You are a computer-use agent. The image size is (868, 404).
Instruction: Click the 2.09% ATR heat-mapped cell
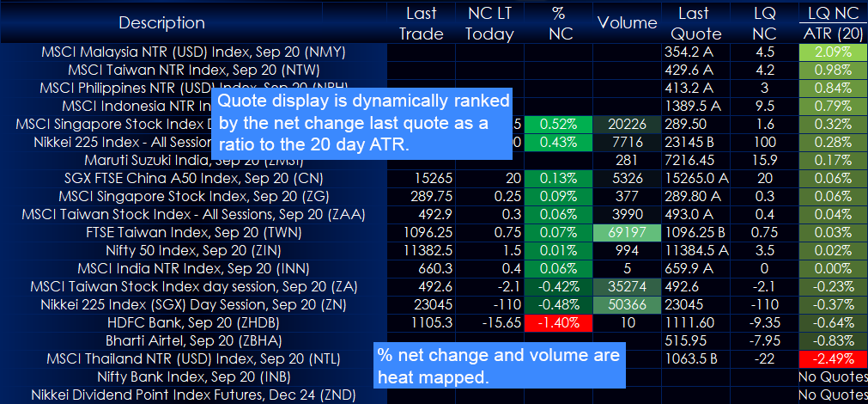click(x=833, y=52)
